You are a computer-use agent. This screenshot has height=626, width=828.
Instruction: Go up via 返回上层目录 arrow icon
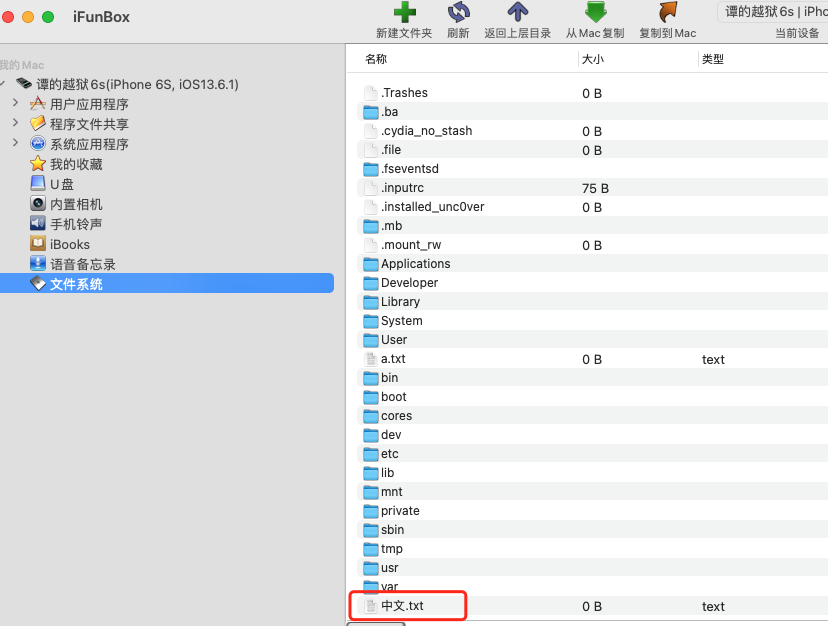tap(518, 12)
